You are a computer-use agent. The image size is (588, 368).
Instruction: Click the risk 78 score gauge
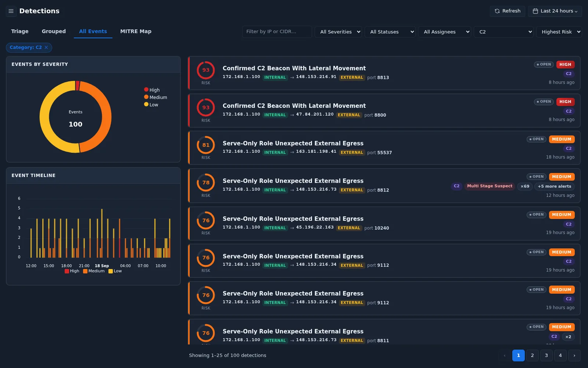[206, 183]
